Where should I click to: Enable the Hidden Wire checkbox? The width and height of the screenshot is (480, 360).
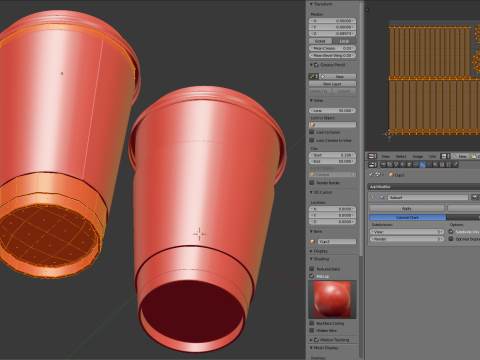312,330
